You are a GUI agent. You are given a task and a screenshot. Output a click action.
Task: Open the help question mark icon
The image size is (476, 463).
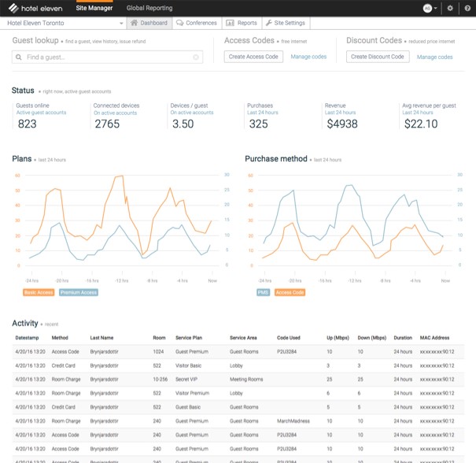(467, 8)
